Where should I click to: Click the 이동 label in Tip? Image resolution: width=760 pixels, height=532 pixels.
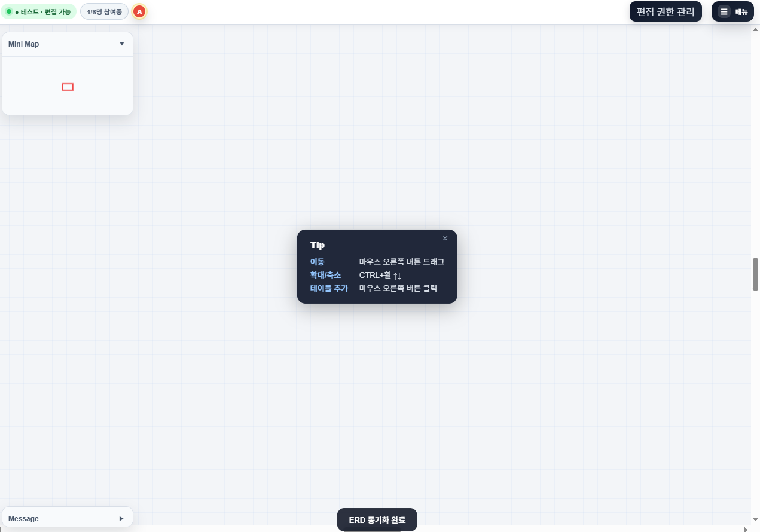click(317, 262)
